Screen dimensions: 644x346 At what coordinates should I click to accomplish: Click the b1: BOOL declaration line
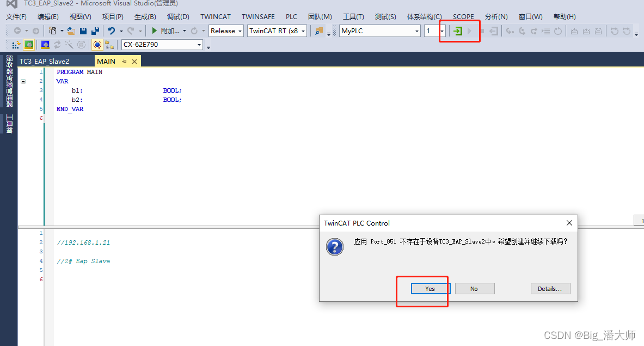click(x=126, y=90)
